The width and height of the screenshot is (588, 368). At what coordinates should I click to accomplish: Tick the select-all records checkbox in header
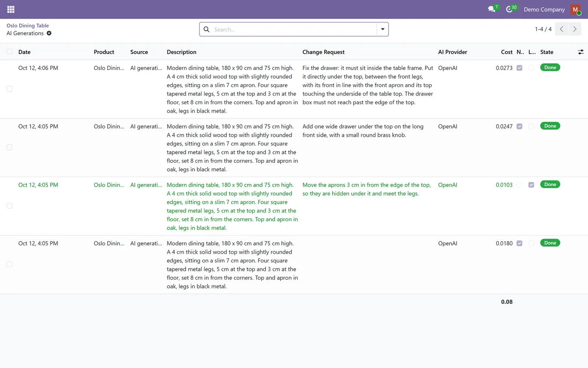9,52
